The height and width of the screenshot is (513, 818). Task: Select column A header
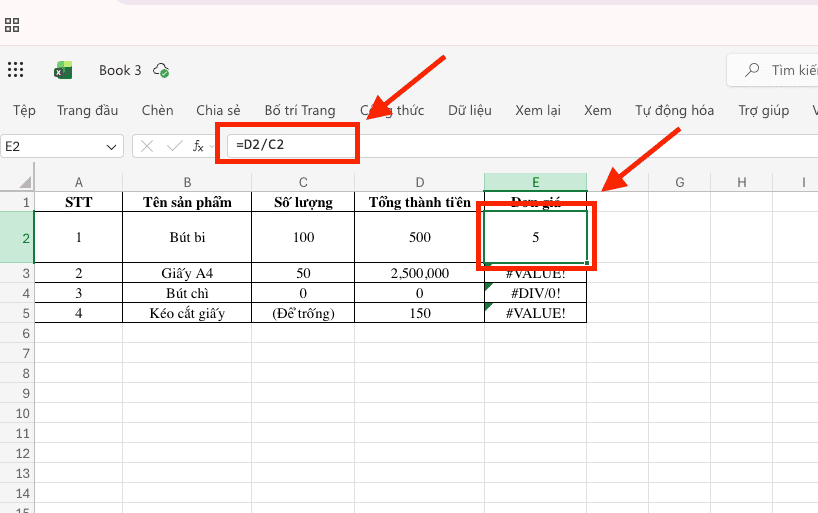[x=79, y=182]
